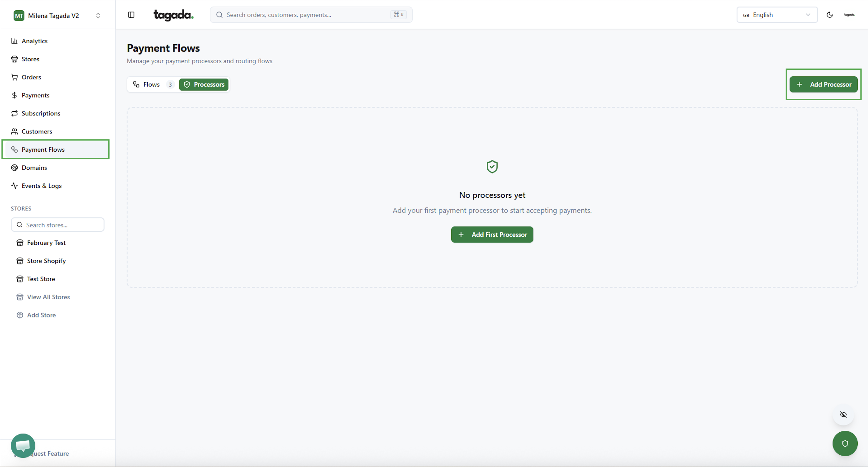Open the chat support bubble

click(x=23, y=445)
